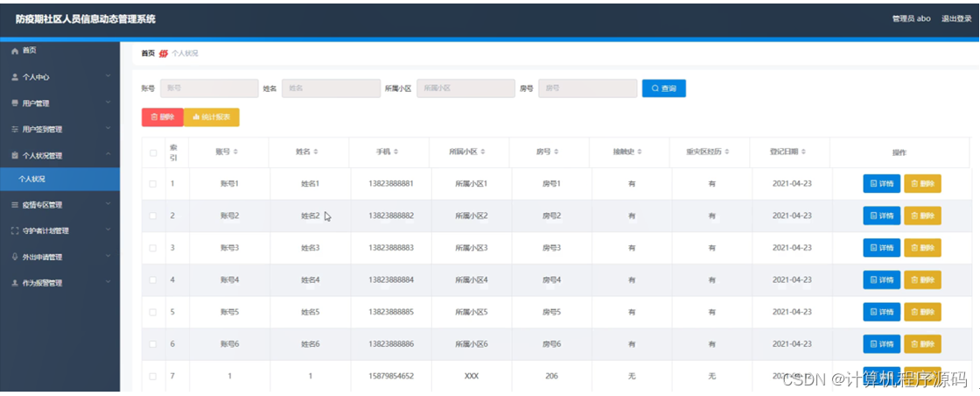Sort by 手机 column arrows
This screenshot has height=396, width=980.
coord(396,152)
